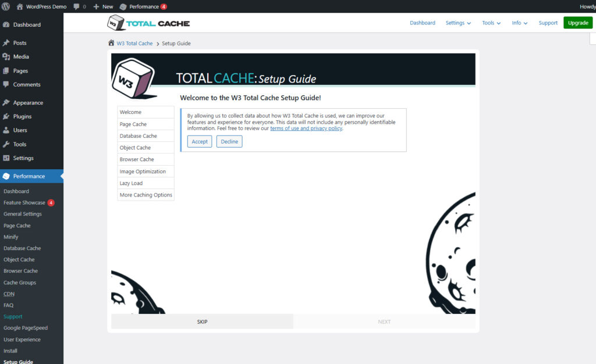The width and height of the screenshot is (596, 364).
Task: Click the WordPress logo icon in admin bar
Action: [6, 6]
